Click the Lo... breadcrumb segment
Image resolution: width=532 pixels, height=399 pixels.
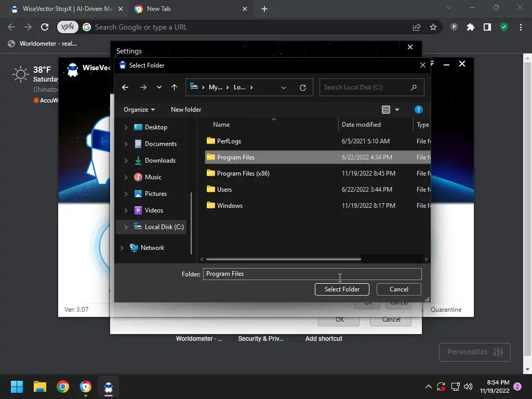point(239,87)
